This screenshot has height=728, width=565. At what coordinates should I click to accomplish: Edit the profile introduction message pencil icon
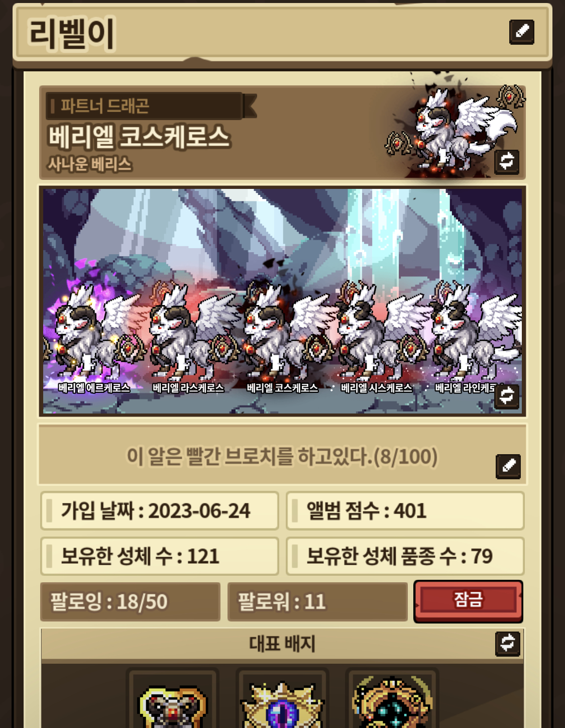508,466
